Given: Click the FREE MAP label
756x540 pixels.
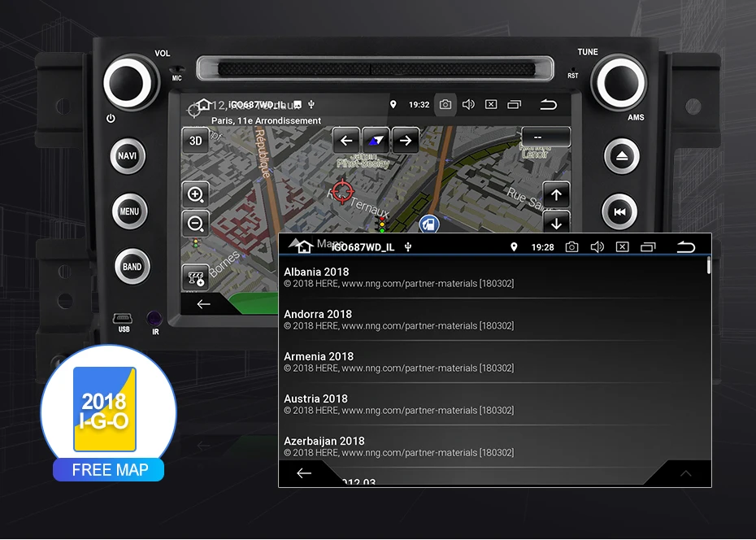Looking at the screenshot, I should 110,469.
